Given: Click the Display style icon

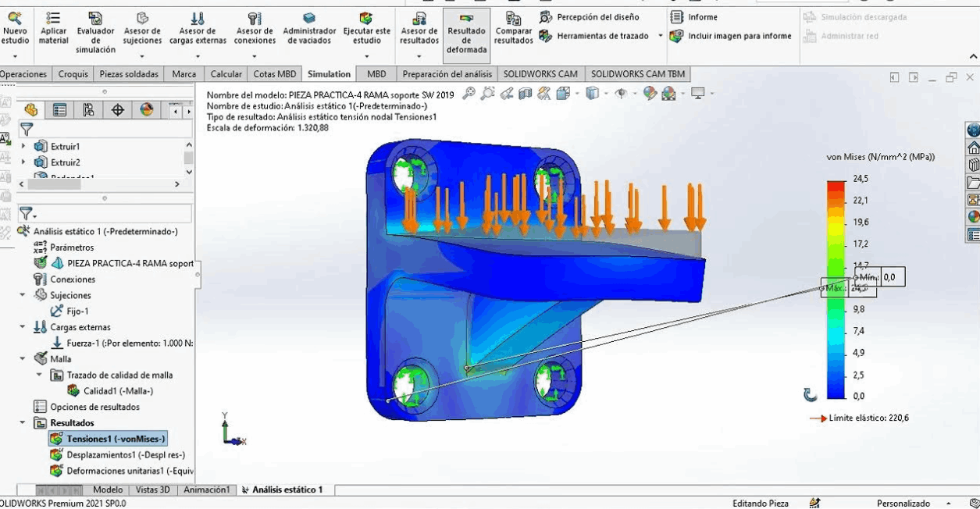Looking at the screenshot, I should click(593, 94).
